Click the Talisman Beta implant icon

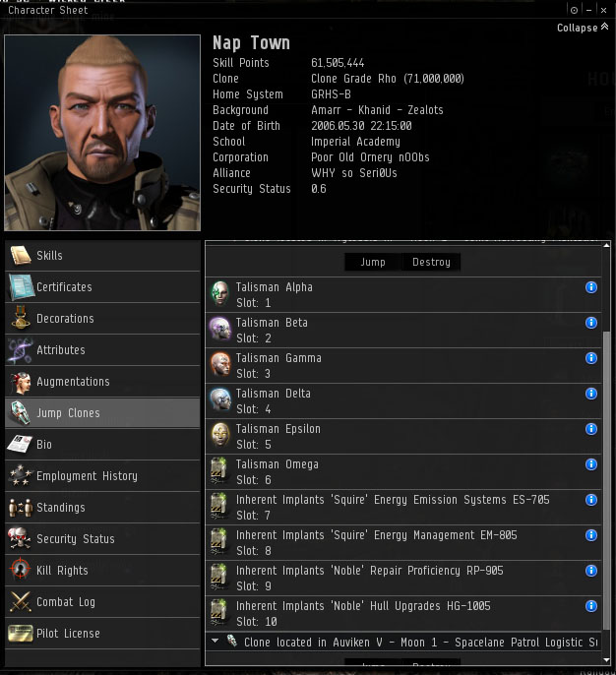coord(220,329)
